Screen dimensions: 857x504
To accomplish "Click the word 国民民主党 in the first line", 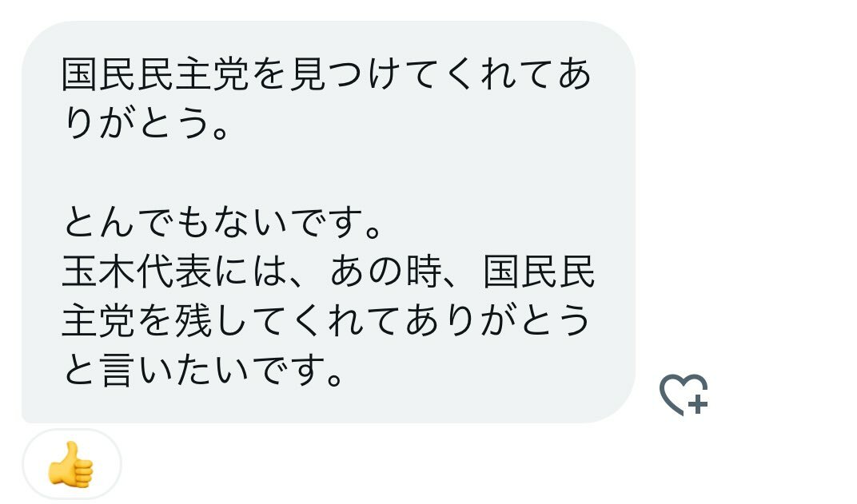I will pyautogui.click(x=156, y=73).
